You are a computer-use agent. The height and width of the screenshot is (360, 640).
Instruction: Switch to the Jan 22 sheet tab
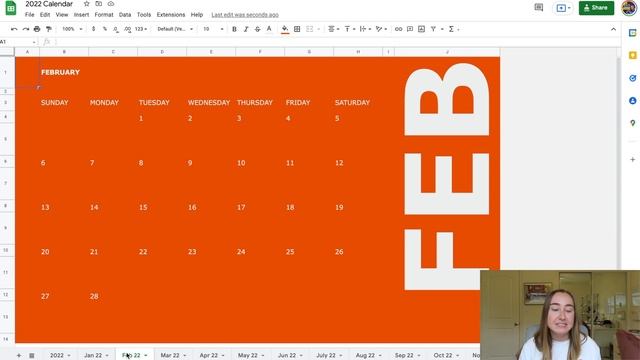[97, 356]
